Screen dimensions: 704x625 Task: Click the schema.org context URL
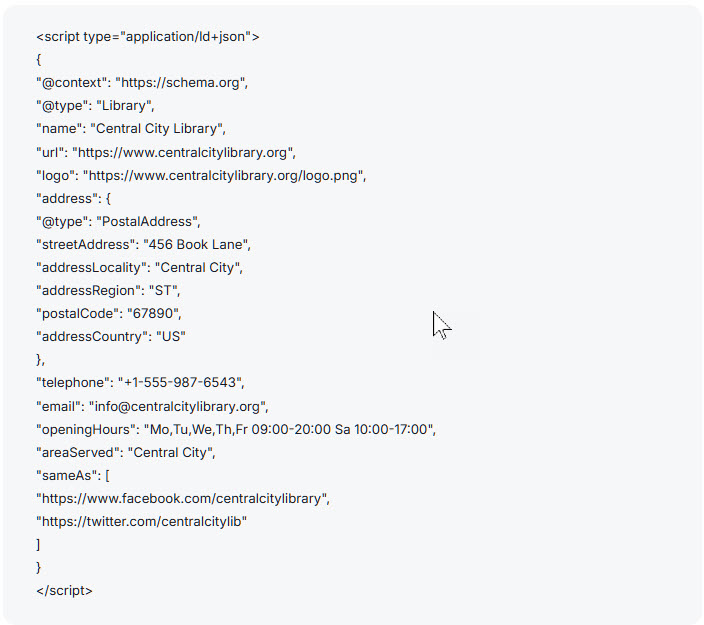pyautogui.click(x=181, y=83)
